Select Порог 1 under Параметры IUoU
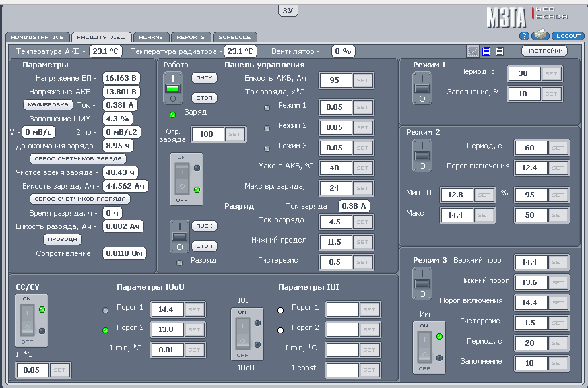588x388 pixels. pyautogui.click(x=106, y=310)
